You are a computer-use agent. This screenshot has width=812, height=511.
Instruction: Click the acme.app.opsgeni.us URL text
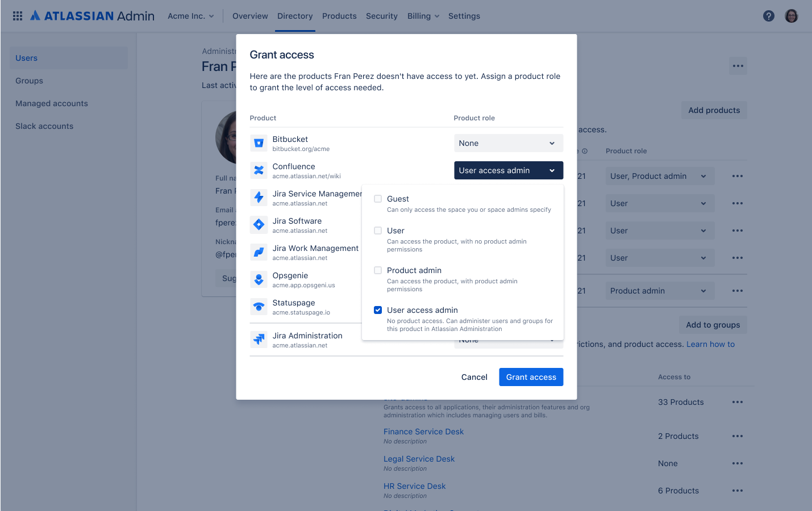303,286
